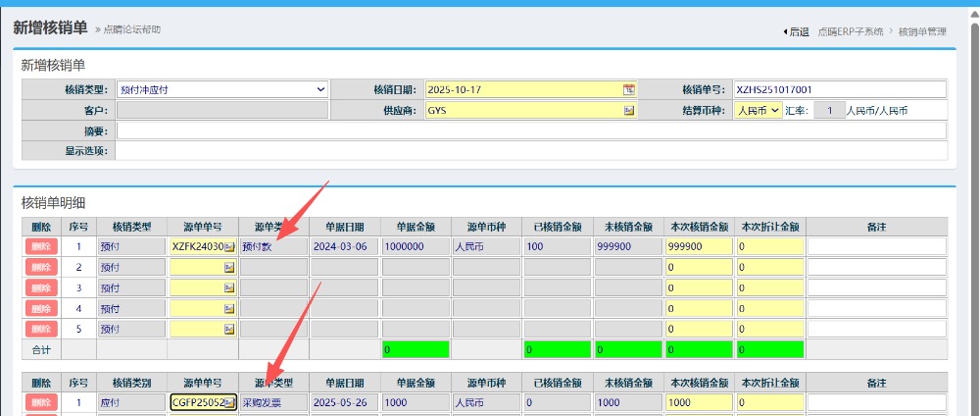Click 本次核销金额 field showing 999900

tap(699, 247)
